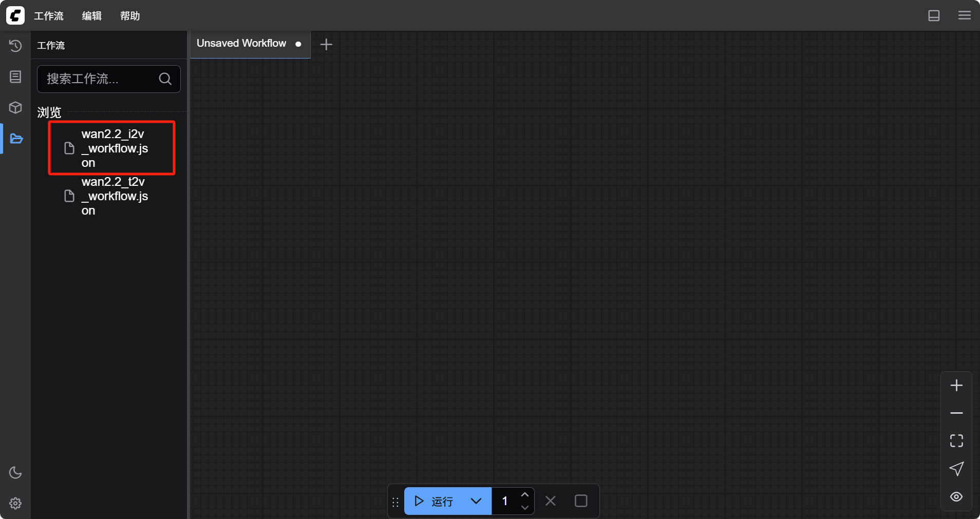Click the 运行 run button
This screenshot has width=980, height=519.
point(435,501)
